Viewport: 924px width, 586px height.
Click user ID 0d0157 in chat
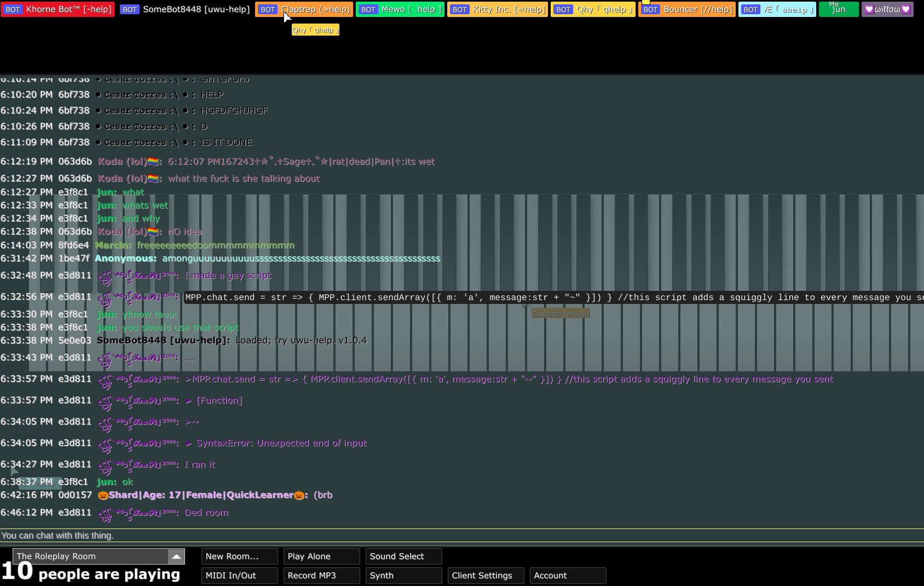(x=75, y=495)
